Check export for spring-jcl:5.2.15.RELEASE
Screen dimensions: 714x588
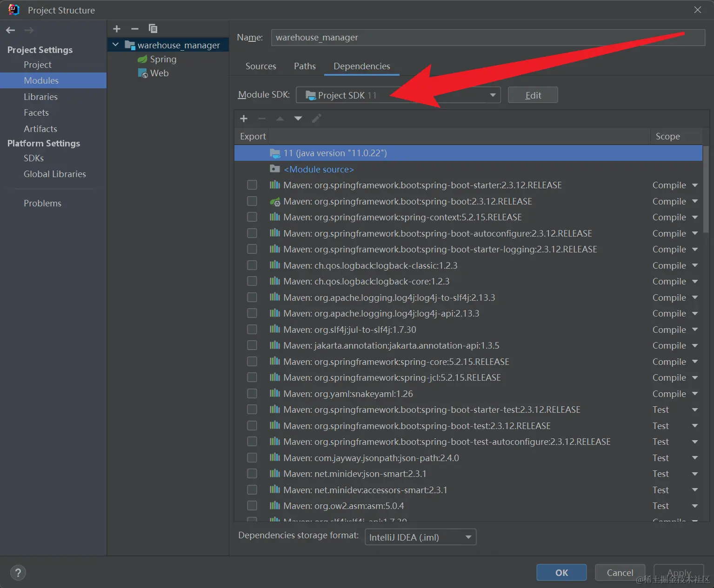252,377
